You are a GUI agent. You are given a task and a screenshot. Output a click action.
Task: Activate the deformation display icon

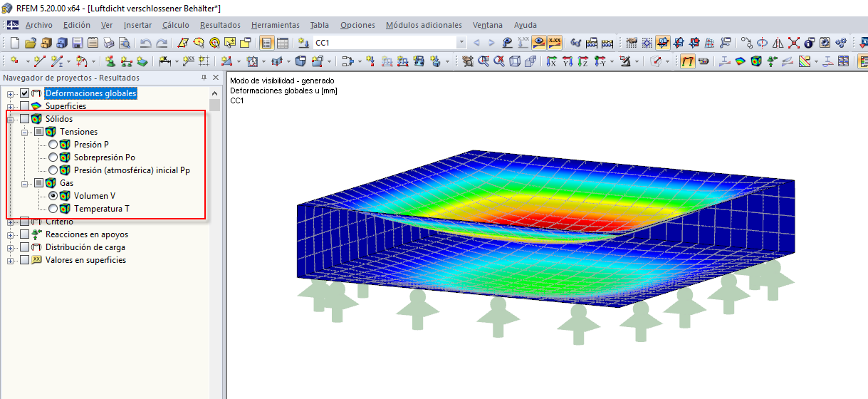(688, 61)
